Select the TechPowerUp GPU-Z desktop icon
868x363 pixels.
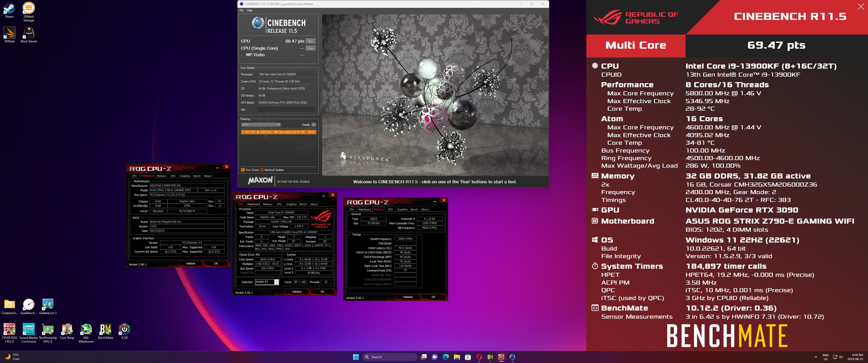click(48, 333)
